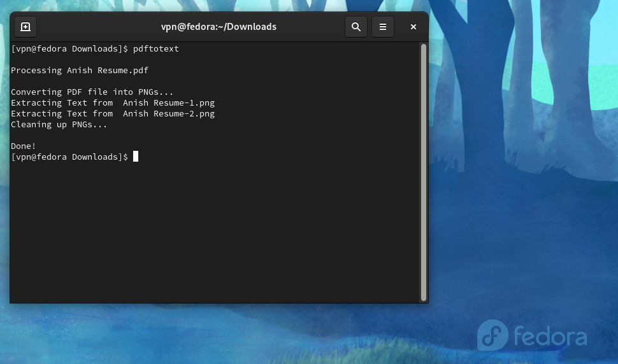
Task: Click the 'Converting PDF file into PNGs' line
Action: pos(92,92)
